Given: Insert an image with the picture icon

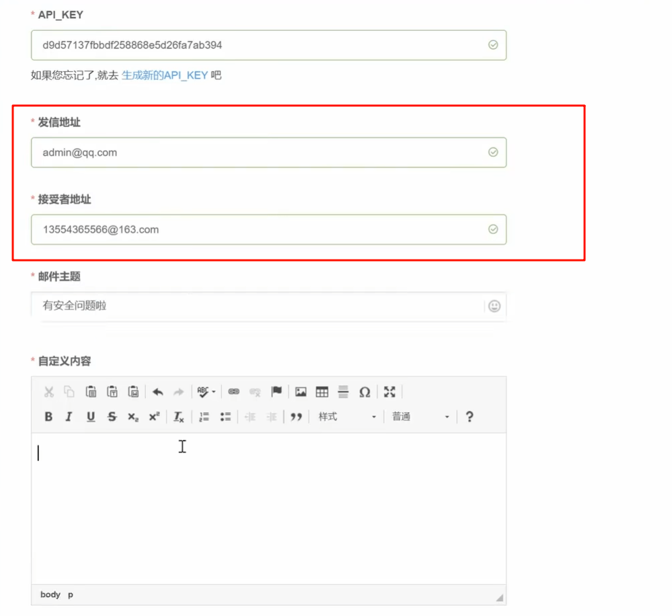Looking at the screenshot, I should pyautogui.click(x=301, y=391).
